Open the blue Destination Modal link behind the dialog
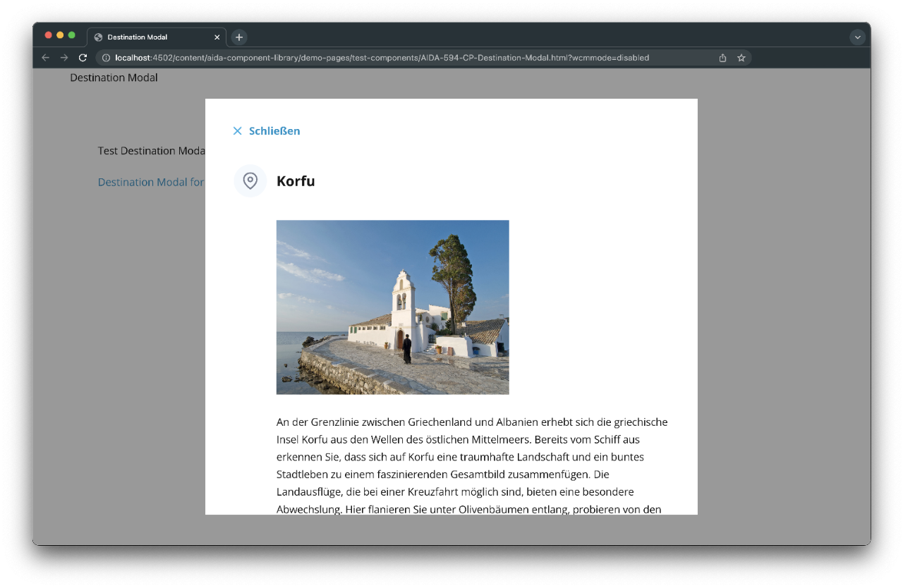903x588 pixels. (x=151, y=182)
